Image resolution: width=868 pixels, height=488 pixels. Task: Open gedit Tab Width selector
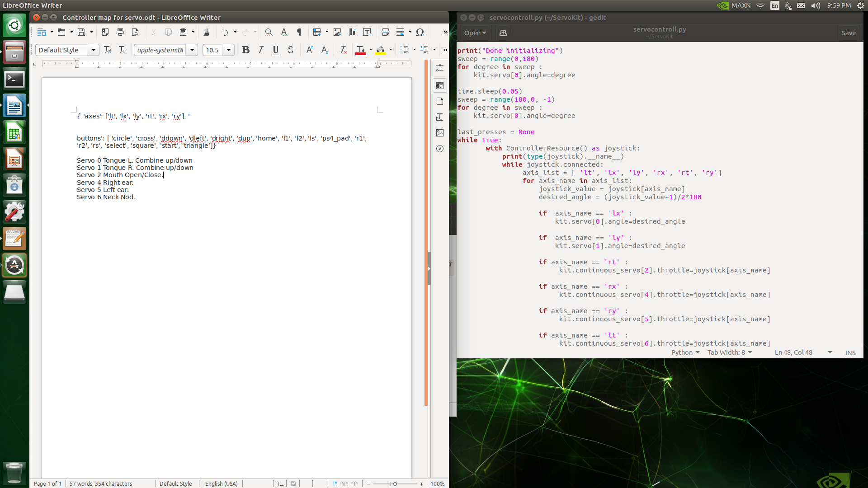click(x=729, y=352)
